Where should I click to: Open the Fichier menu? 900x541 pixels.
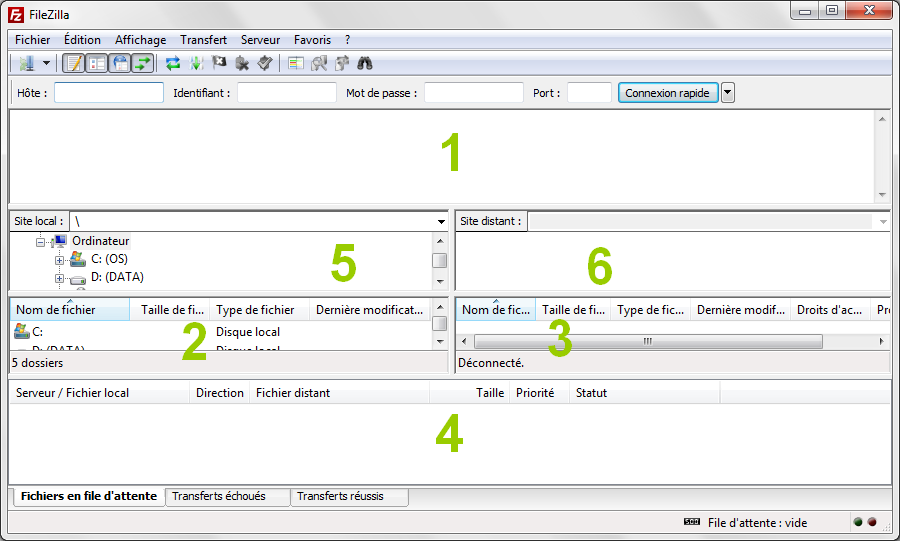[33, 40]
